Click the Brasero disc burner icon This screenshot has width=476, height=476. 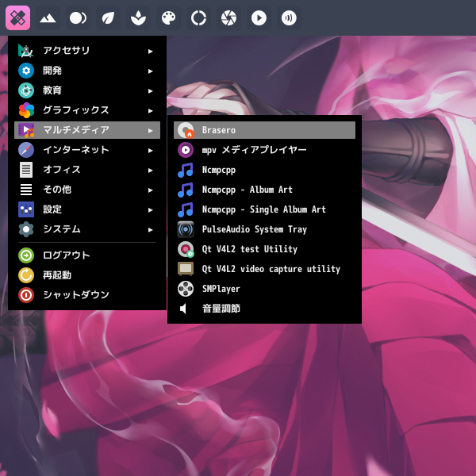click(186, 130)
